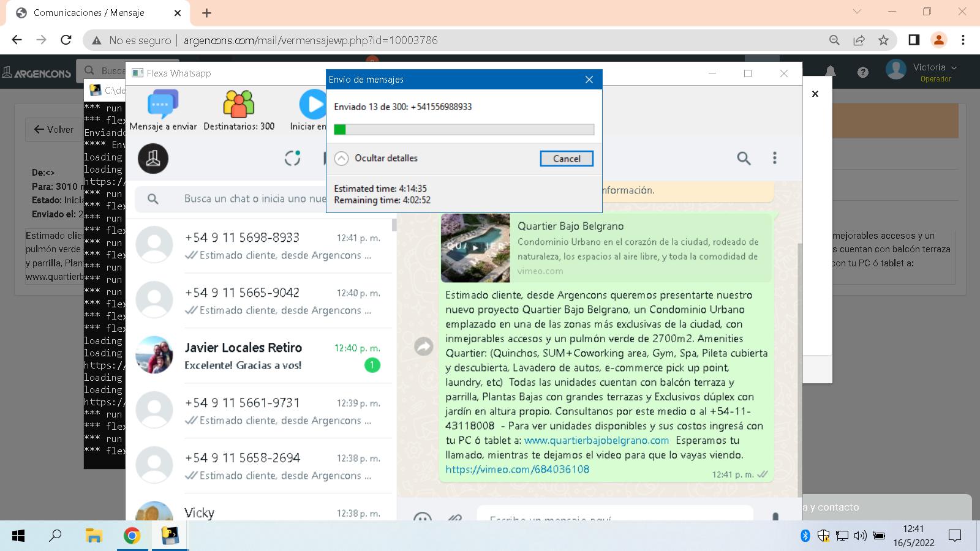Click the Chrome address bar URL
This screenshot has width=980, height=551.
[311, 40]
